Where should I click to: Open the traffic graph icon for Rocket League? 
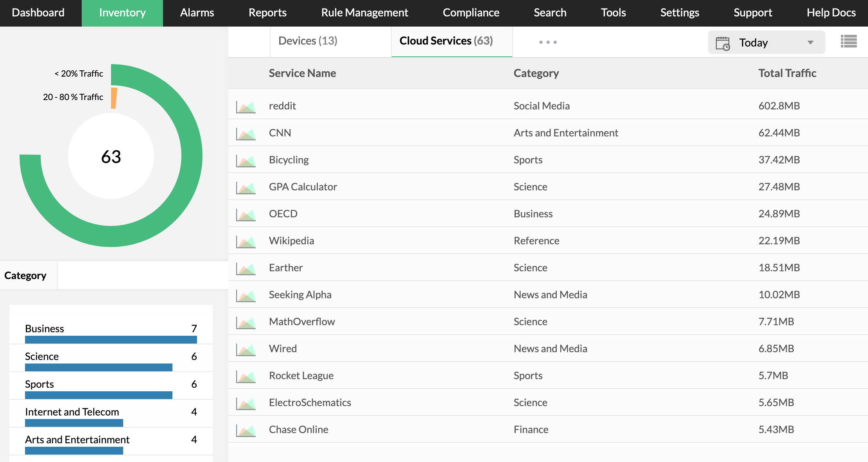pos(246,376)
